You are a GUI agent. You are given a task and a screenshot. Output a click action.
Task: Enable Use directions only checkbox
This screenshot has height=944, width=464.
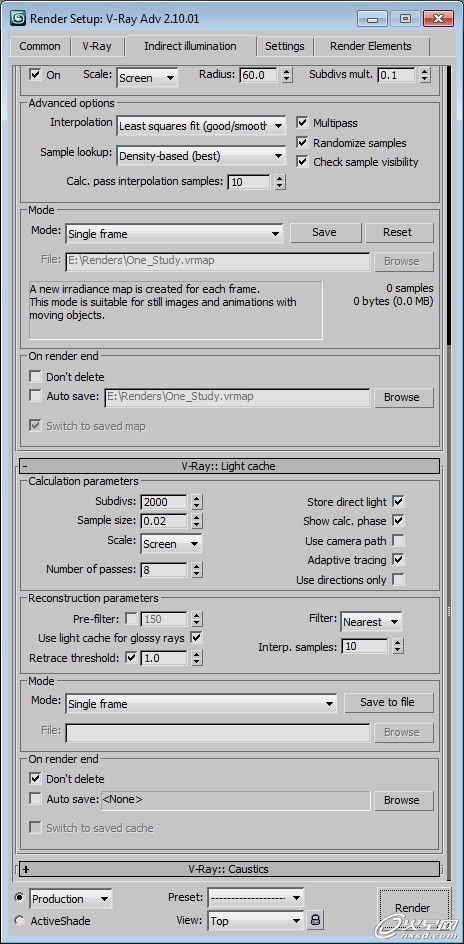coord(398,580)
